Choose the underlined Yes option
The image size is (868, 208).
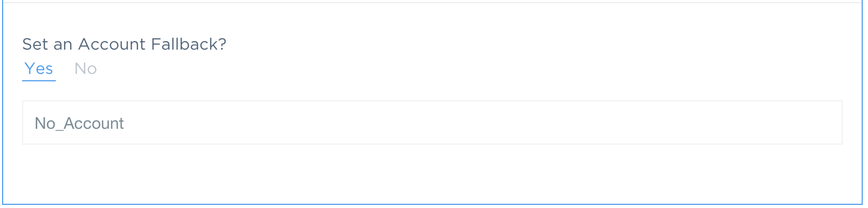point(39,69)
